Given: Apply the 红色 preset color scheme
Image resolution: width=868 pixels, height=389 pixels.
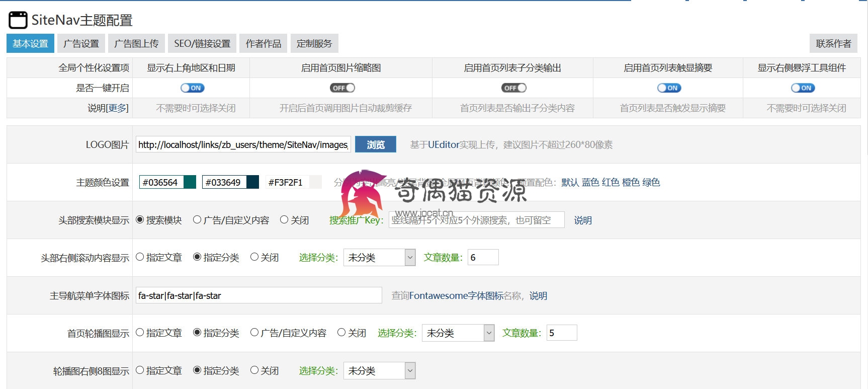Looking at the screenshot, I should (611, 182).
